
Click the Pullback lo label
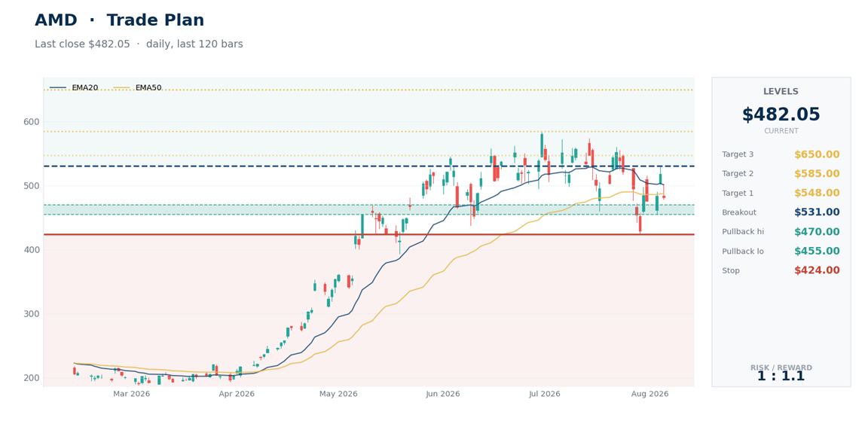(x=743, y=252)
